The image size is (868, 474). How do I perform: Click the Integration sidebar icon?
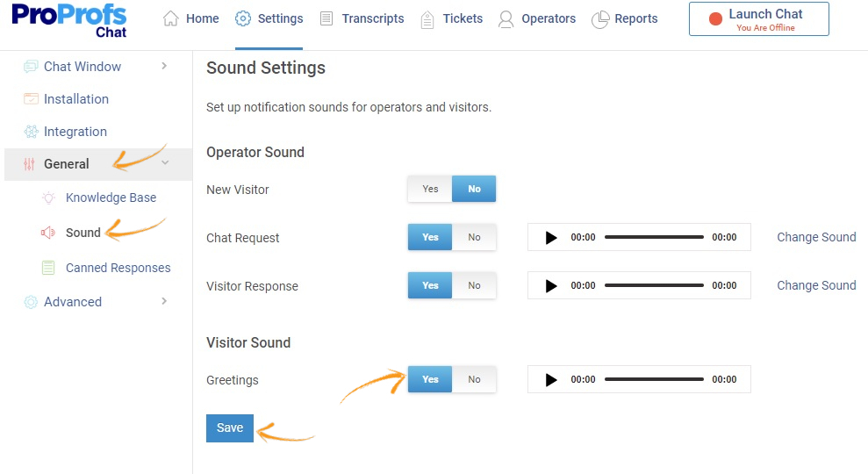[32, 132]
